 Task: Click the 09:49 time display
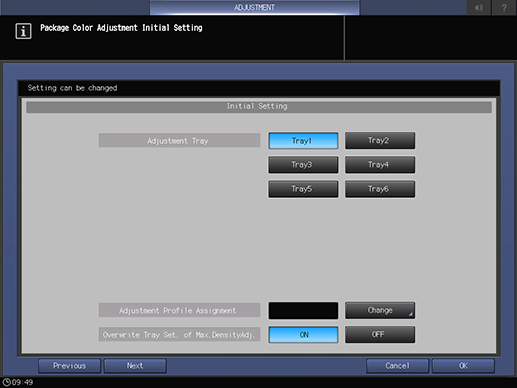[22, 382]
